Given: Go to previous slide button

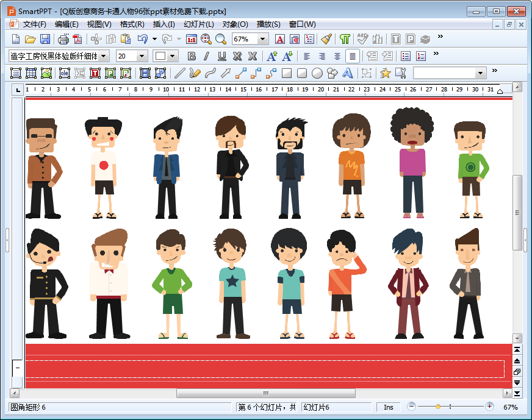Looking at the screenshot, I should pos(517,361).
